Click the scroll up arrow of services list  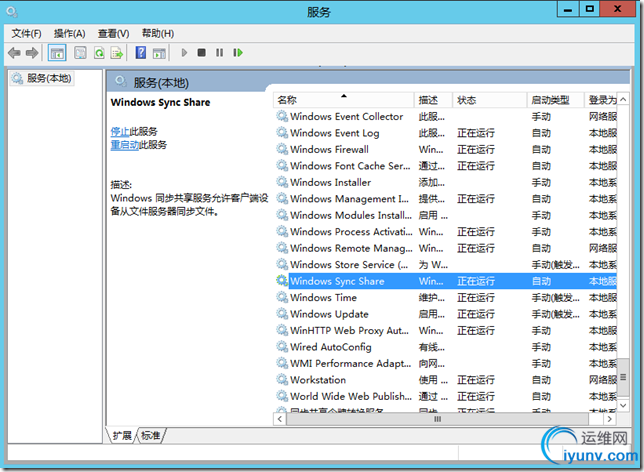[x=623, y=99]
